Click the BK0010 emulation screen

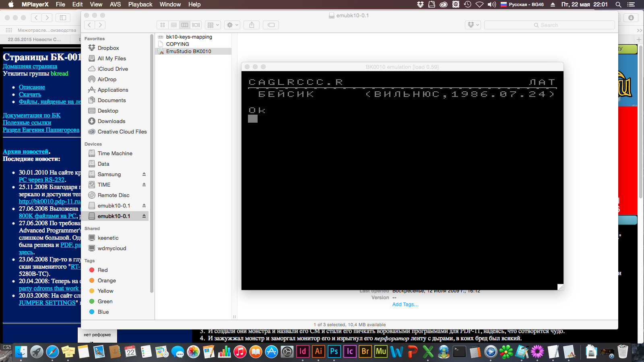(402, 181)
